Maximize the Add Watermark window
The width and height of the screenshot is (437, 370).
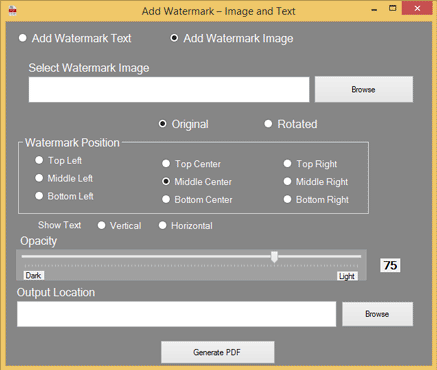(393, 9)
